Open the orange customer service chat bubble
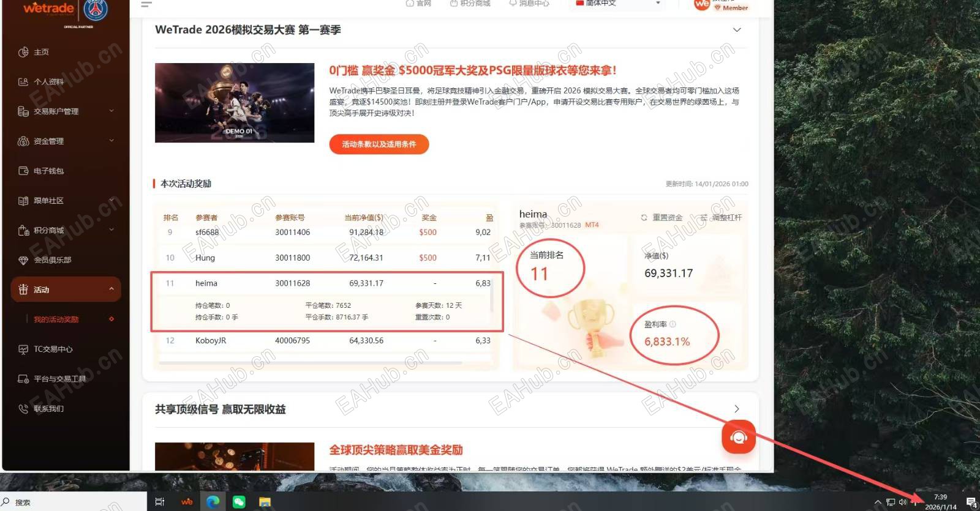Viewport: 980px width, 511px height. click(739, 437)
